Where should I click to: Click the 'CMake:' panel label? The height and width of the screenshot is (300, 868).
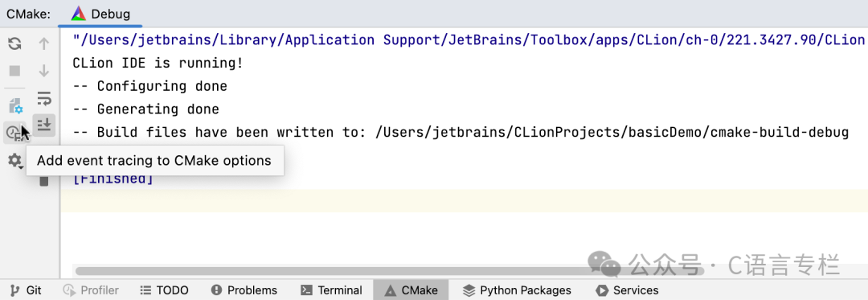(x=29, y=14)
